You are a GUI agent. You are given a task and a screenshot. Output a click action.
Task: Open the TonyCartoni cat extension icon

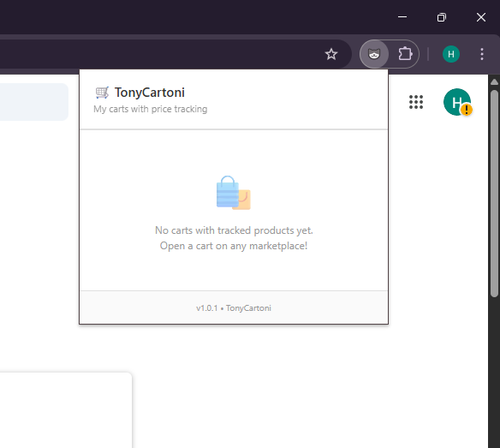click(374, 54)
